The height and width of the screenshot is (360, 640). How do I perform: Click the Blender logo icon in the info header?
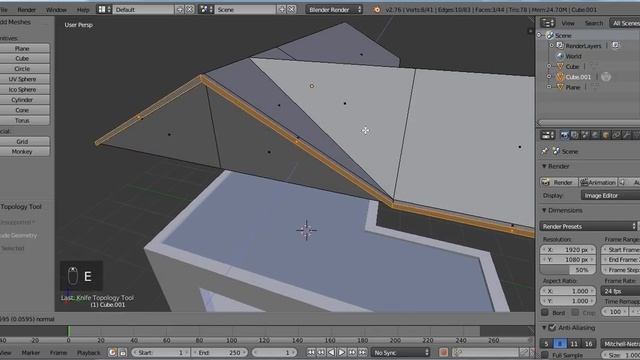pyautogui.click(x=377, y=9)
